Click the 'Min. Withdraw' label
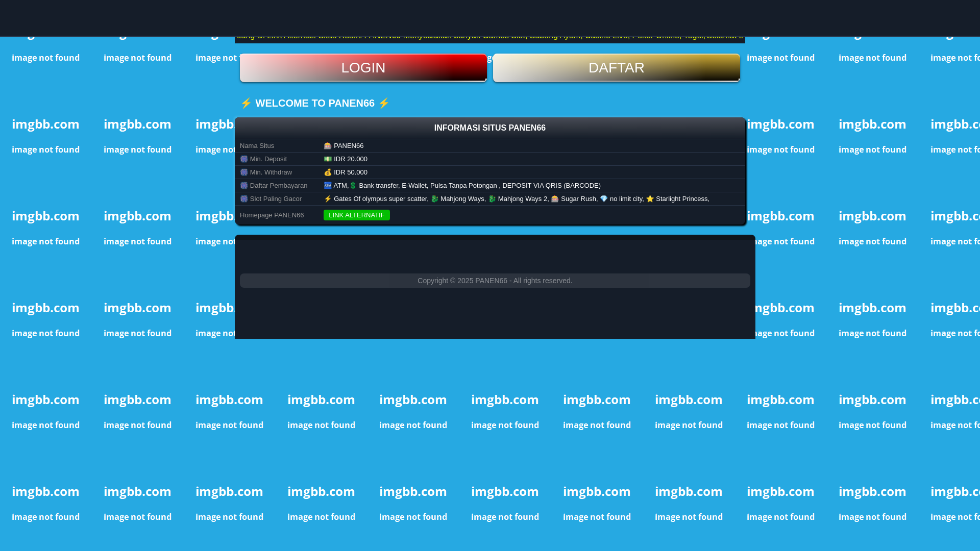Viewport: 980px width, 551px height. (x=271, y=172)
